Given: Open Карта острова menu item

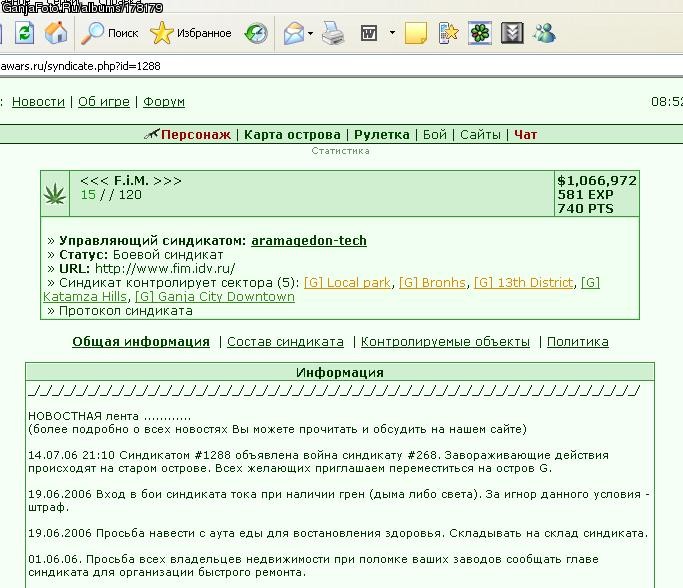Looking at the screenshot, I should tap(292, 135).
